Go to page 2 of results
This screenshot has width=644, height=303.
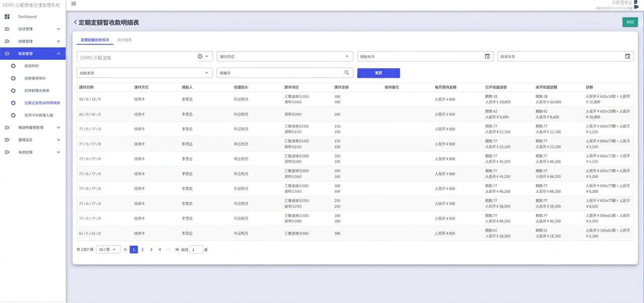(x=142, y=249)
